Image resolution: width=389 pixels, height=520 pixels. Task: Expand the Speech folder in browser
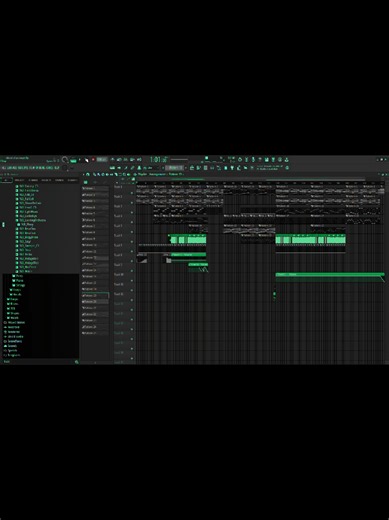point(11,350)
